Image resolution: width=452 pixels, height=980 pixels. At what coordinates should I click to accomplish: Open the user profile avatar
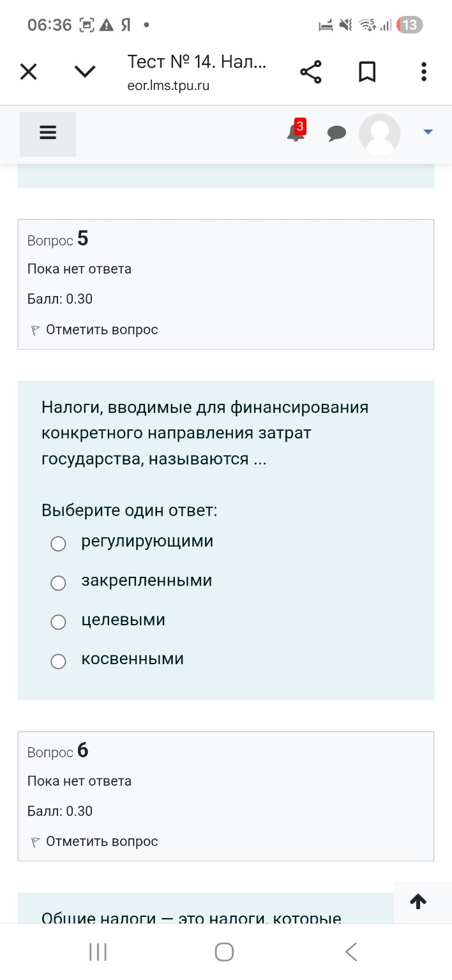(379, 134)
